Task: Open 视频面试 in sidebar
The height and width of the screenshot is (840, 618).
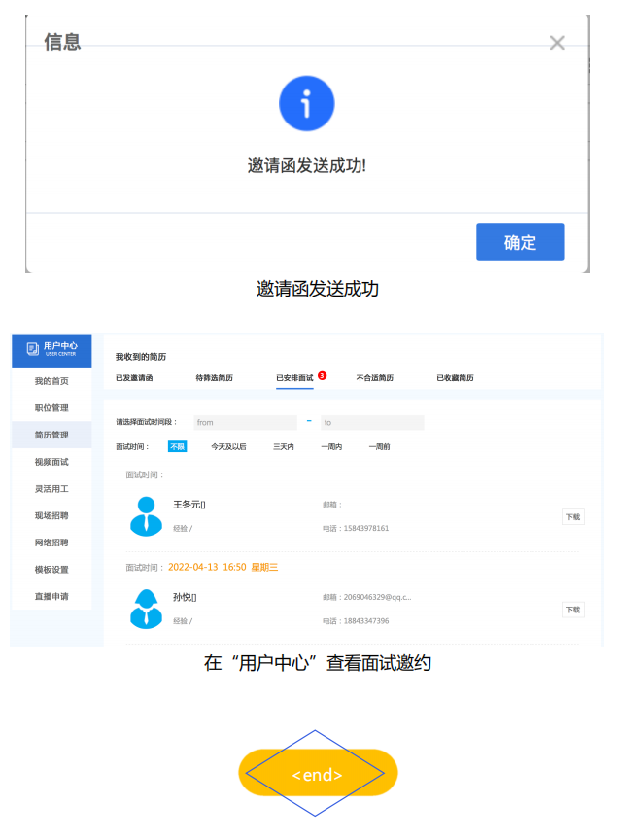Action: point(51,461)
